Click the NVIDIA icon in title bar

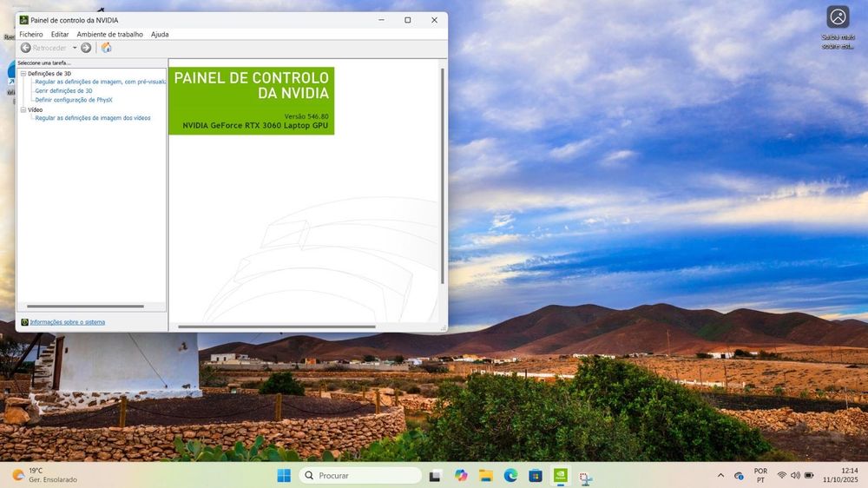[23, 20]
